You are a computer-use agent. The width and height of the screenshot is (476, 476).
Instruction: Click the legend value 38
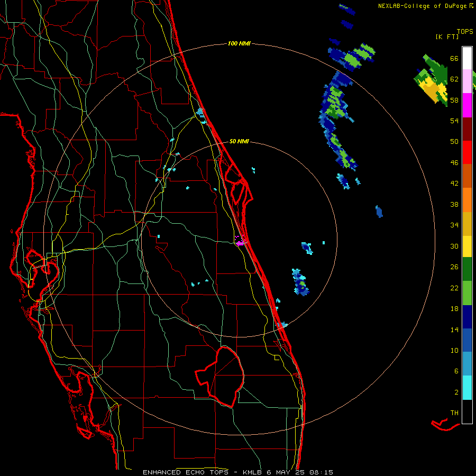(x=454, y=204)
